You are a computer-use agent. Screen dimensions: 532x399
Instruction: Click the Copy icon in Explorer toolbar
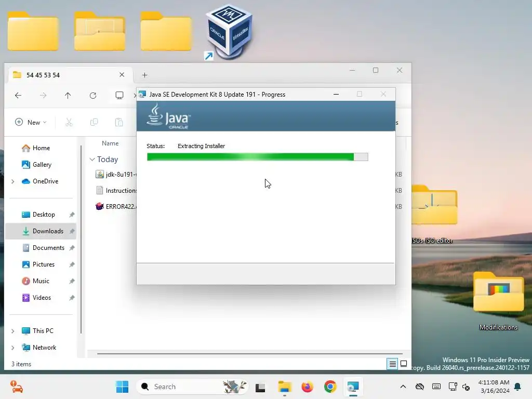[94, 122]
